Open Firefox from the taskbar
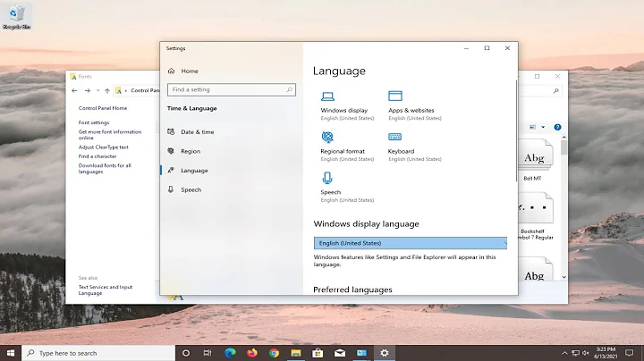644x361 pixels. tap(252, 353)
